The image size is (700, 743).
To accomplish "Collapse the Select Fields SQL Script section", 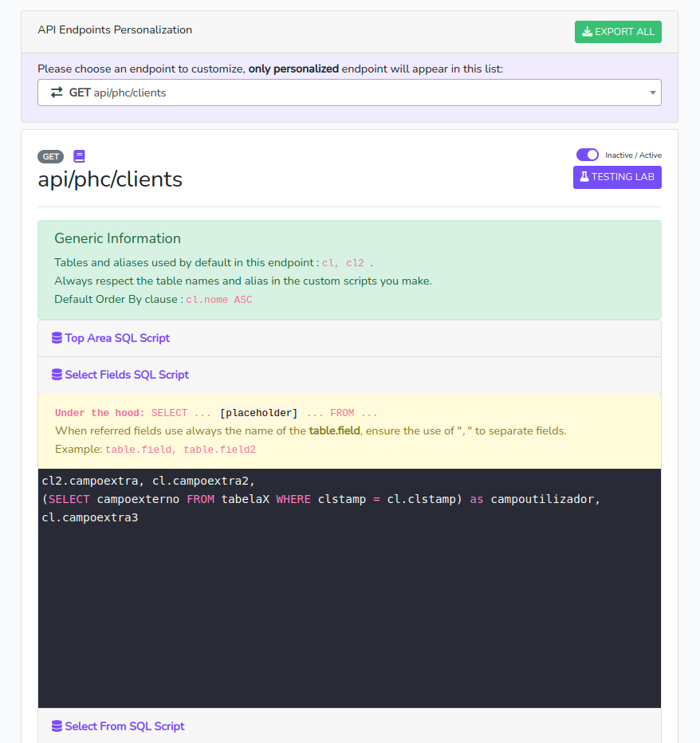I will [127, 375].
